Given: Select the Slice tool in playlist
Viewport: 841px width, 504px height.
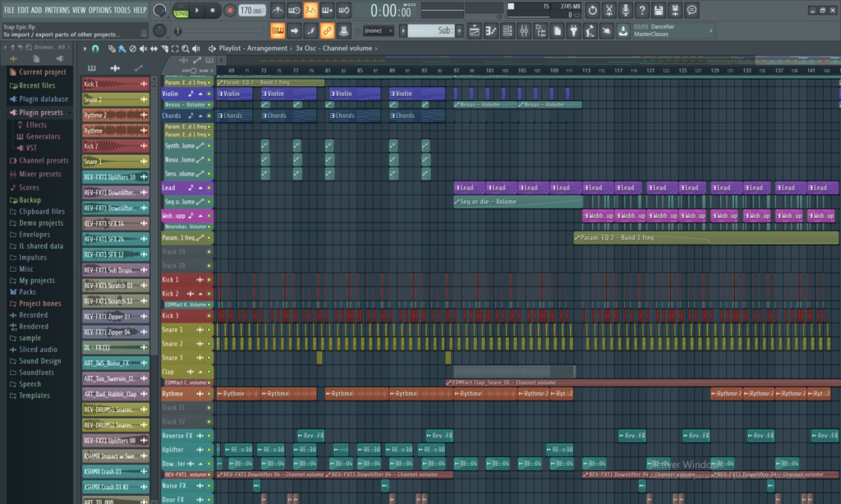Looking at the screenshot, I should tap(164, 48).
